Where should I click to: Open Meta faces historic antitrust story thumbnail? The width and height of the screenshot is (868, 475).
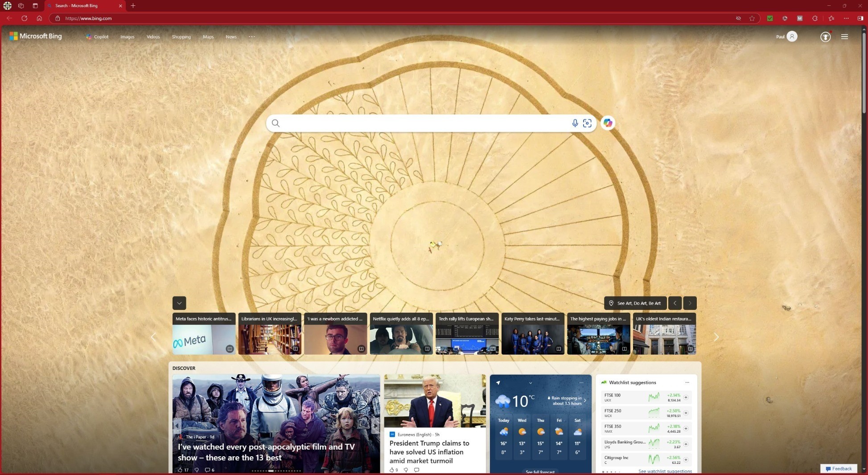(204, 334)
